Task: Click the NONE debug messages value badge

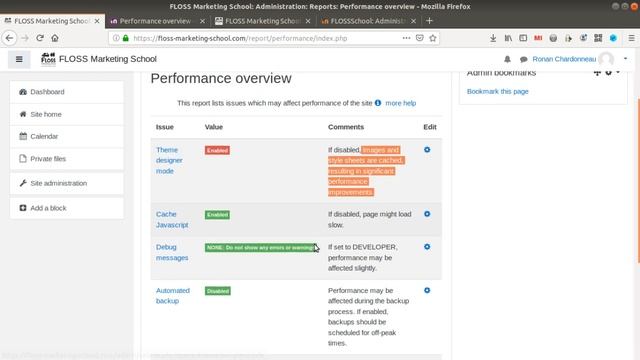Action: click(x=260, y=247)
